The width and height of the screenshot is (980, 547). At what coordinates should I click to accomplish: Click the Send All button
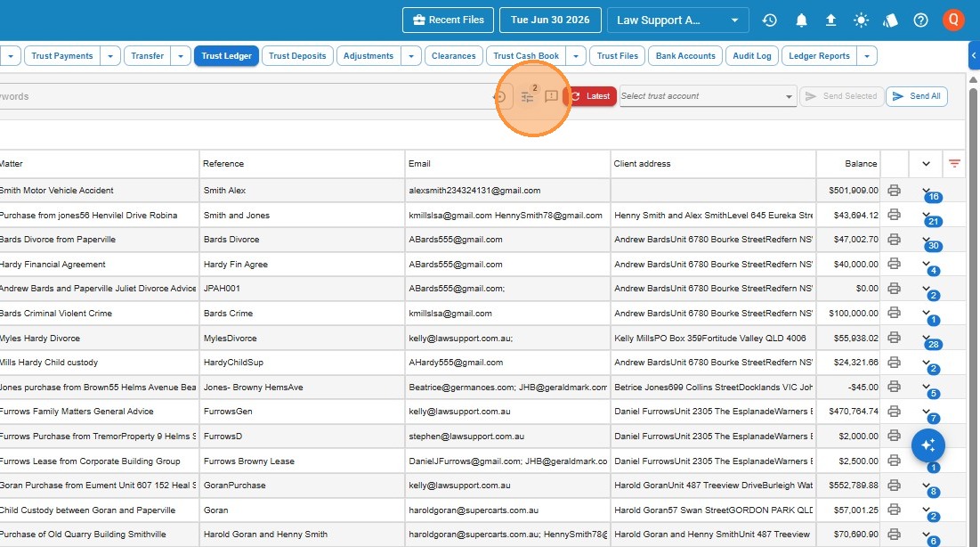(916, 96)
